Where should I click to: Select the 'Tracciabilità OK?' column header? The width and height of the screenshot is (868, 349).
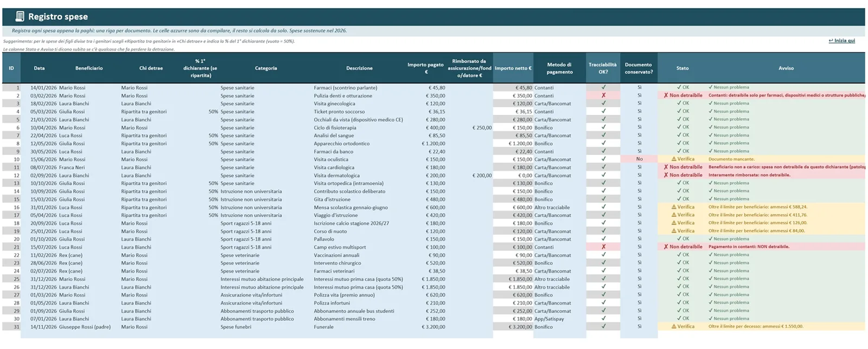[x=603, y=68]
